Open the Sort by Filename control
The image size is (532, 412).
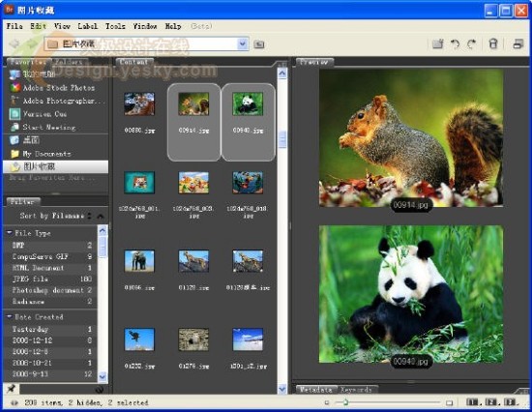coord(56,216)
